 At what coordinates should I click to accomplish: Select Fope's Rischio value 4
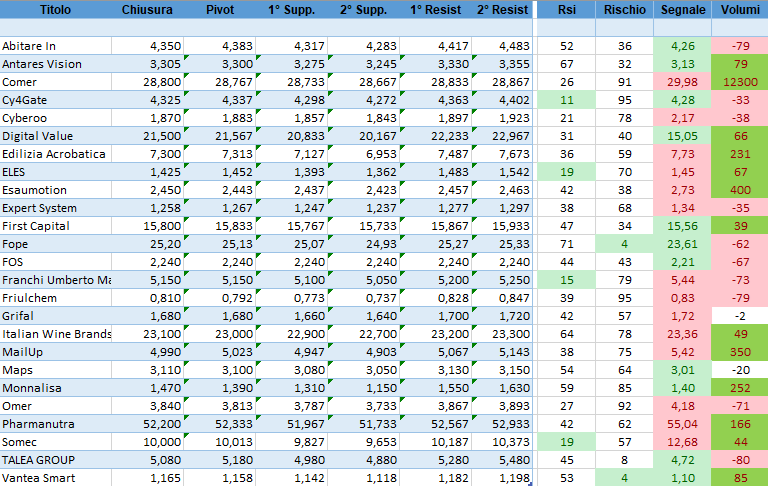coord(624,244)
